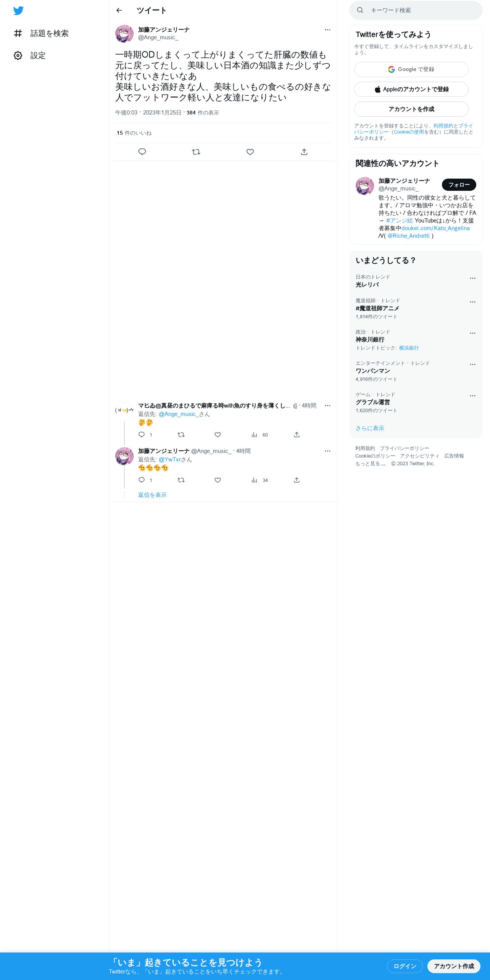Image resolution: width=490 pixels, height=980 pixels.
Task: Show more trends with さらに表示
Action: pos(370,428)
